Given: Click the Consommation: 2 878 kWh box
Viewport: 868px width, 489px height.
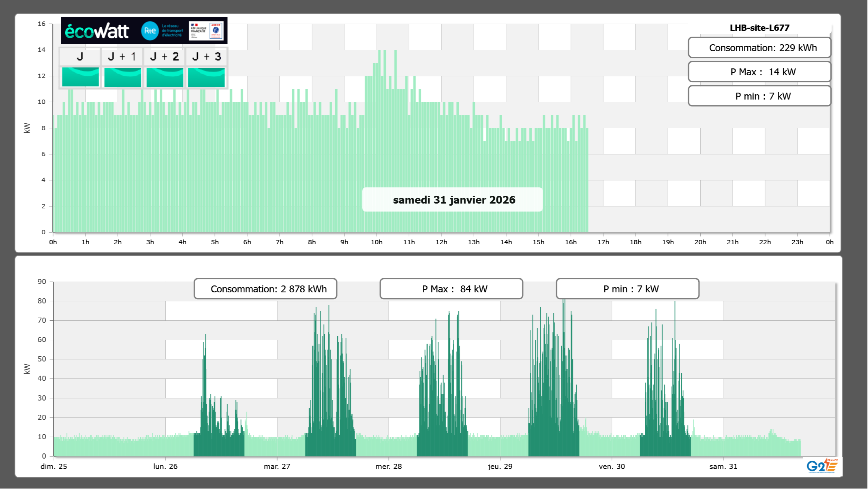Looking at the screenshot, I should click(x=265, y=289).
